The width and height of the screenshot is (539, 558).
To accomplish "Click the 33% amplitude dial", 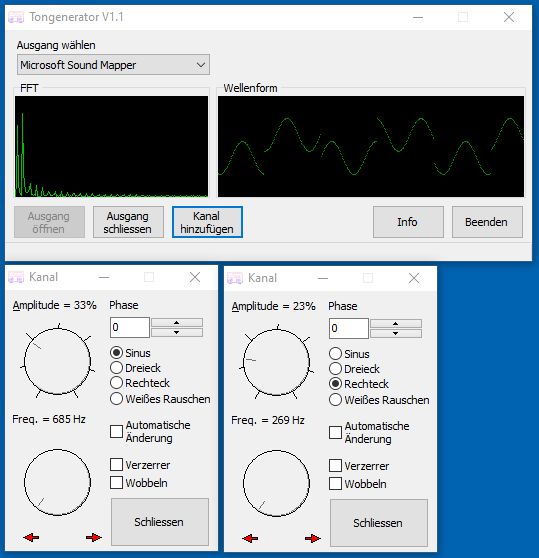I will click(x=57, y=361).
